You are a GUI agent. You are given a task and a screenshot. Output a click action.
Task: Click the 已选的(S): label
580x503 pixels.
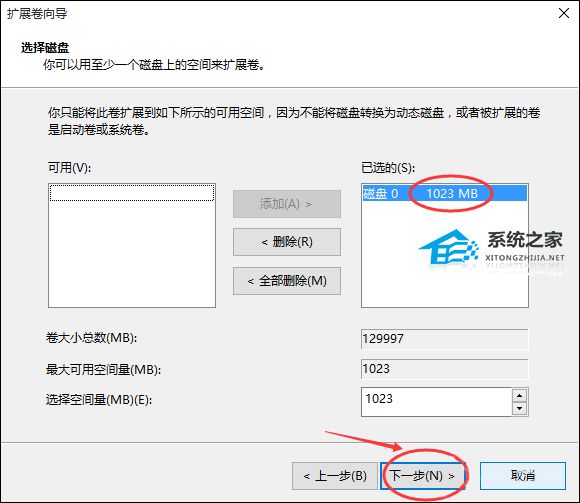point(388,168)
